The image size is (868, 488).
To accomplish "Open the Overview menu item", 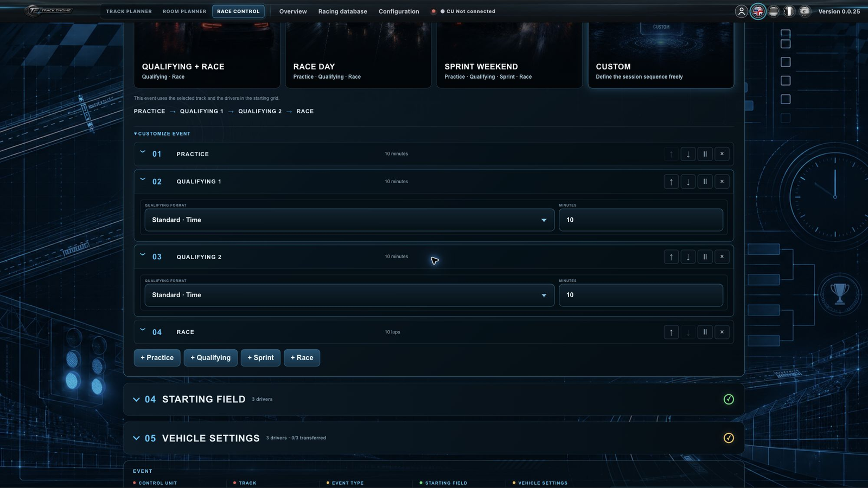I will 293,11.
